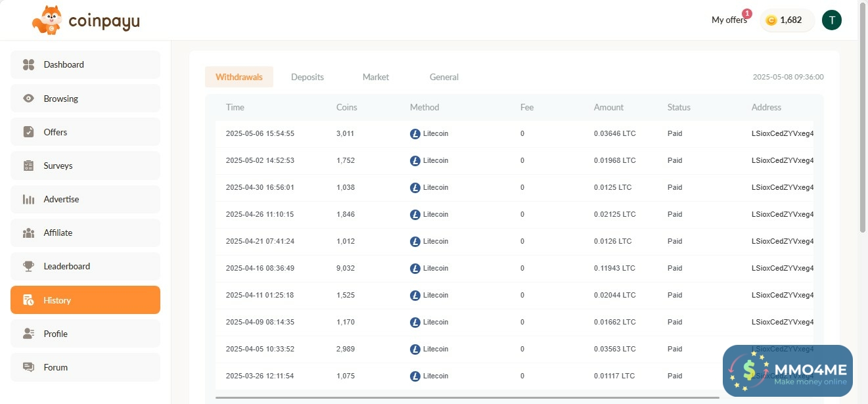Click the Dashboard icon in sidebar
Viewport: 868px width, 404px height.
28,64
